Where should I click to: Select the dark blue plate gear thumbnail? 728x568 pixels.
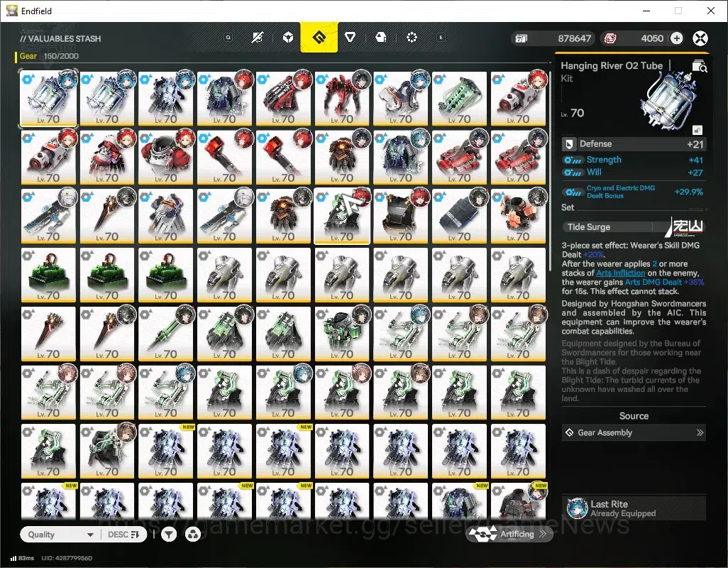tap(460, 216)
